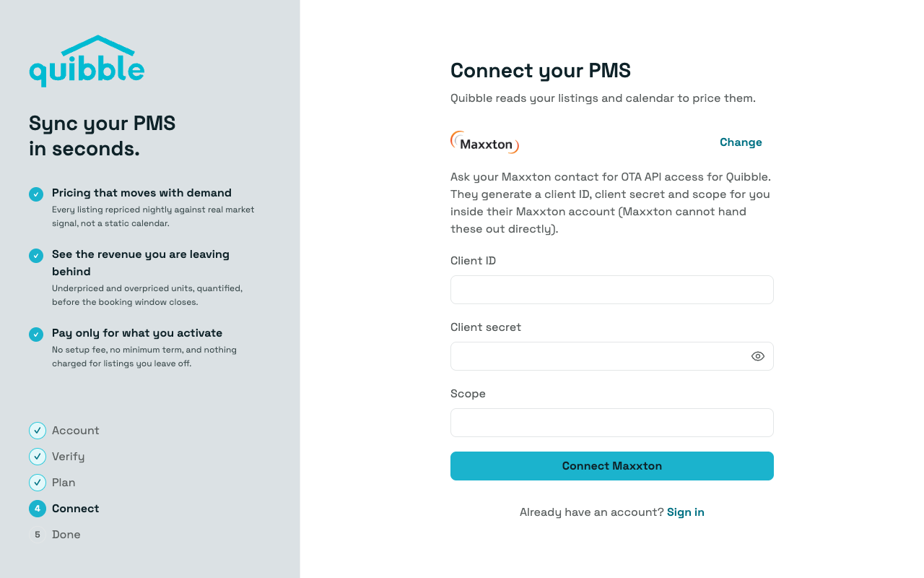The image size is (924, 578).
Task: Change the selected PMS provider
Action: coord(741,142)
